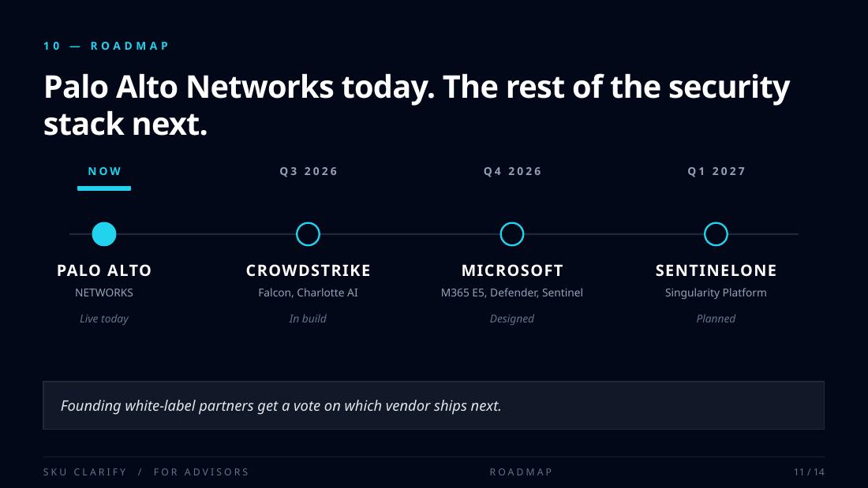Select the SENTINELONE vendor heading
The image size is (868, 488).
[716, 270]
